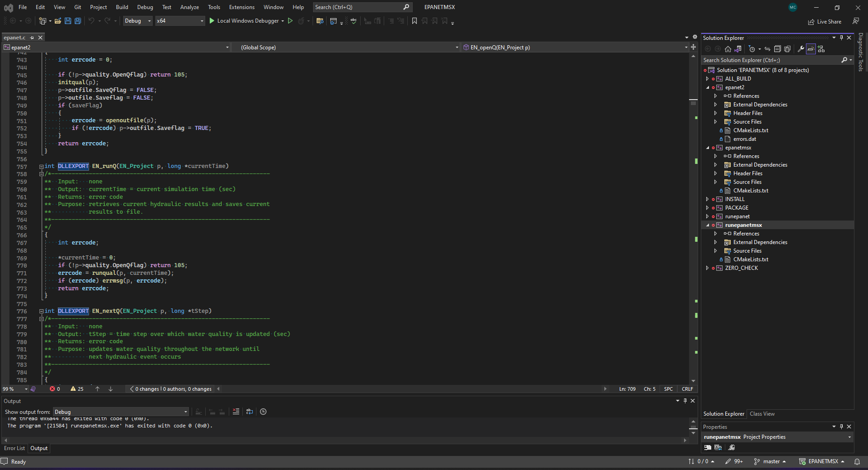The width and height of the screenshot is (868, 470).
Task: Click the warnings count 25 indicator
Action: point(77,389)
